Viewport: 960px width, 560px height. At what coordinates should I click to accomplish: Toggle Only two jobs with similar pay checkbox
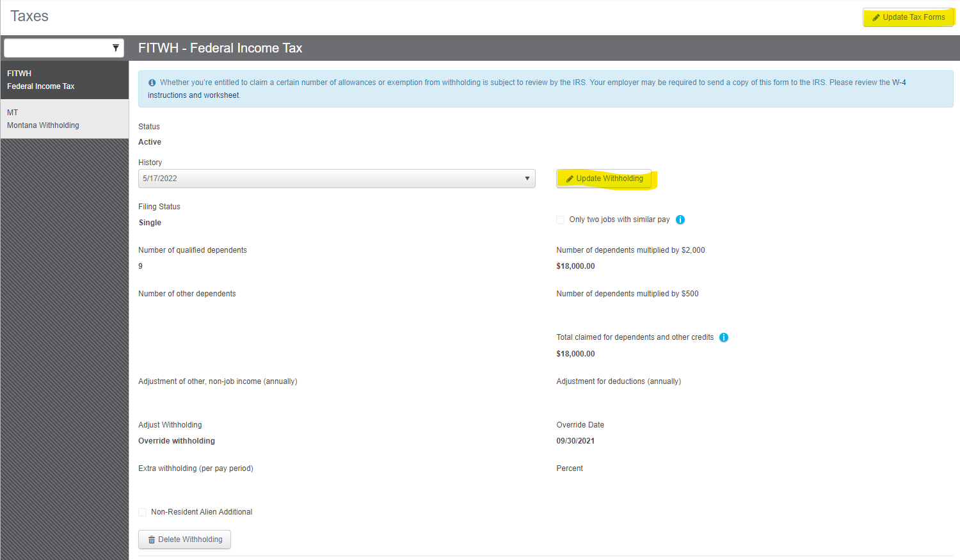pyautogui.click(x=561, y=220)
